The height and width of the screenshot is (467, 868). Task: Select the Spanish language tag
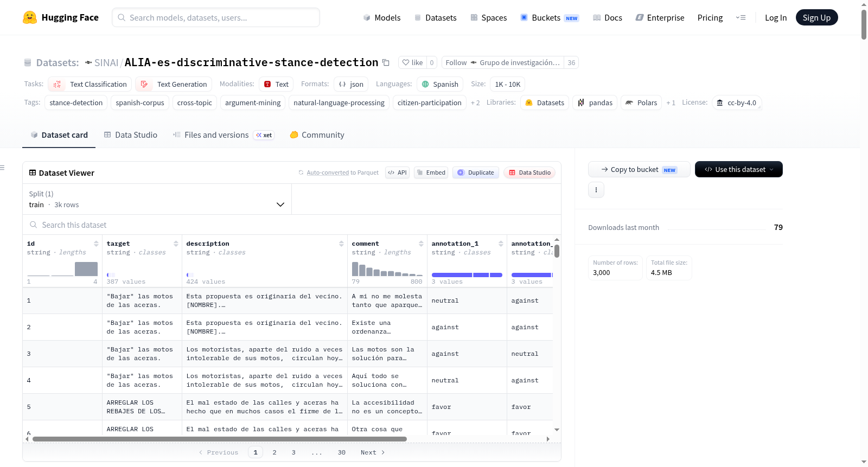tap(440, 84)
